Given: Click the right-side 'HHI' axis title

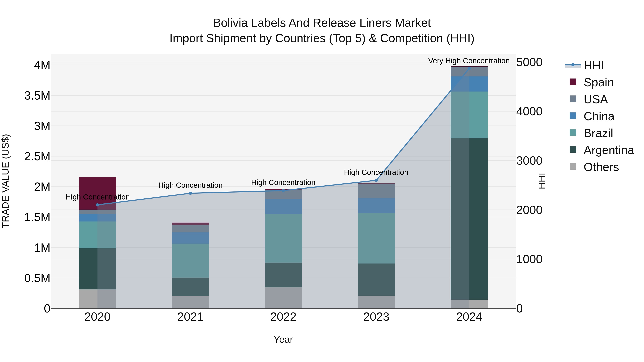Looking at the screenshot, I should click(x=542, y=181).
